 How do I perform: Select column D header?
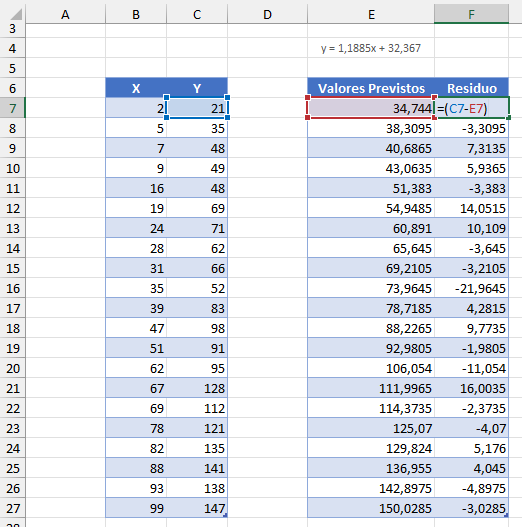click(267, 14)
